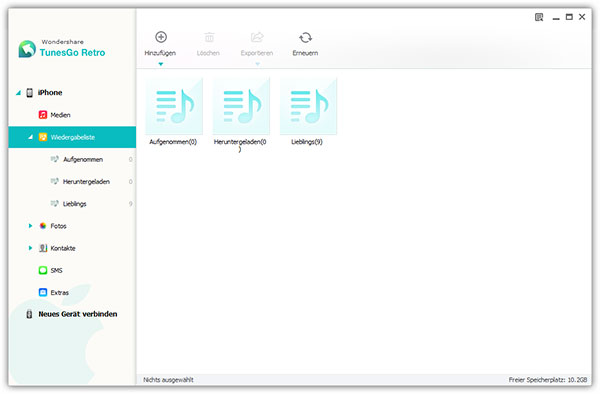This screenshot has height=394, width=600.
Task: Open Aufgenommen playlist in sidebar
Action: [x=83, y=159]
